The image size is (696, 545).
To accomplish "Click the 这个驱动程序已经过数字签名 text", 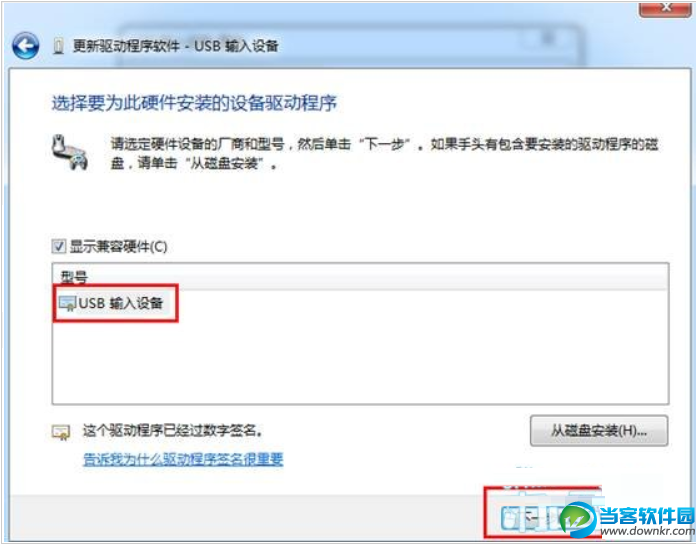I will tap(172, 430).
